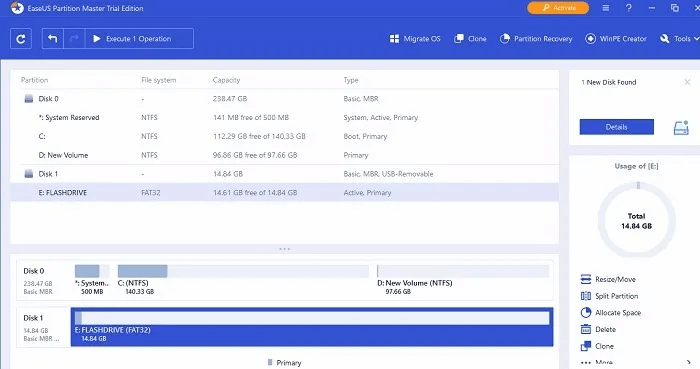Viewport: 700px width, 369px height.
Task: Select the C: partition row
Action: 284,136
